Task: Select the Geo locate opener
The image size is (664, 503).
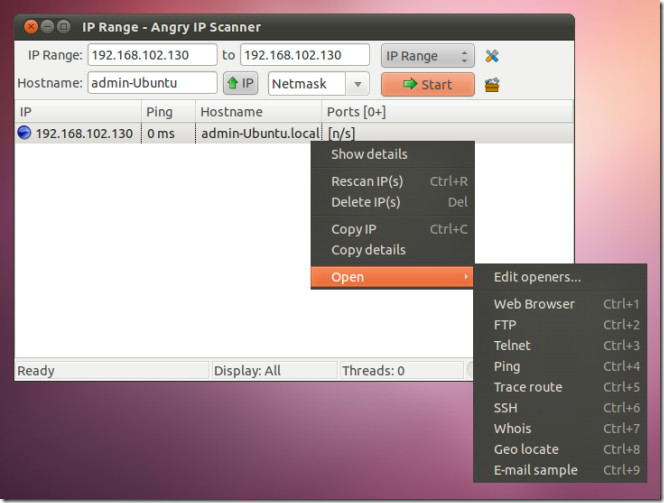Action: tap(560, 449)
